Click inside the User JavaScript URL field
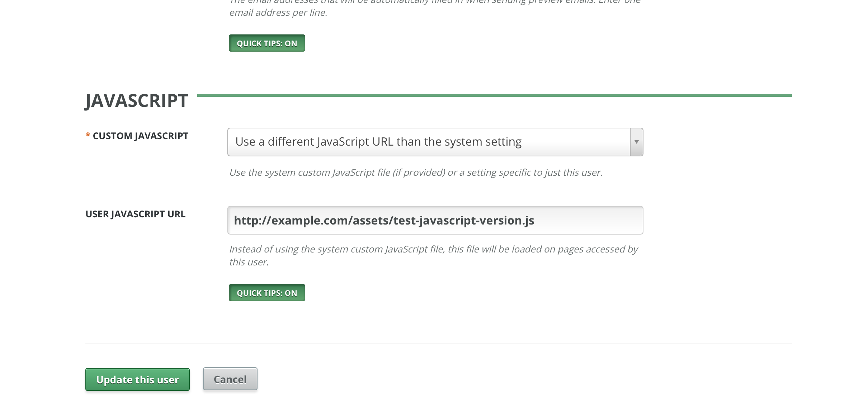This screenshot has width=868, height=411. (x=435, y=220)
